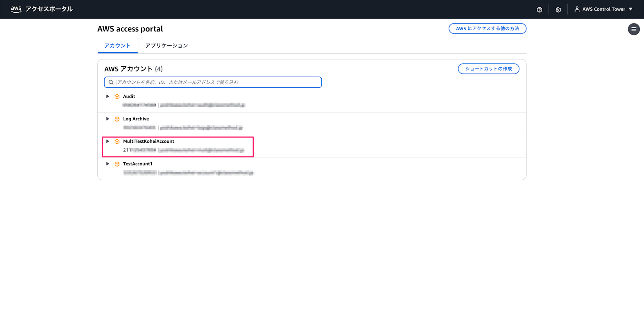Viewport: 644px width, 314px height.
Task: Expand the Audit account row
Action: (x=108, y=96)
